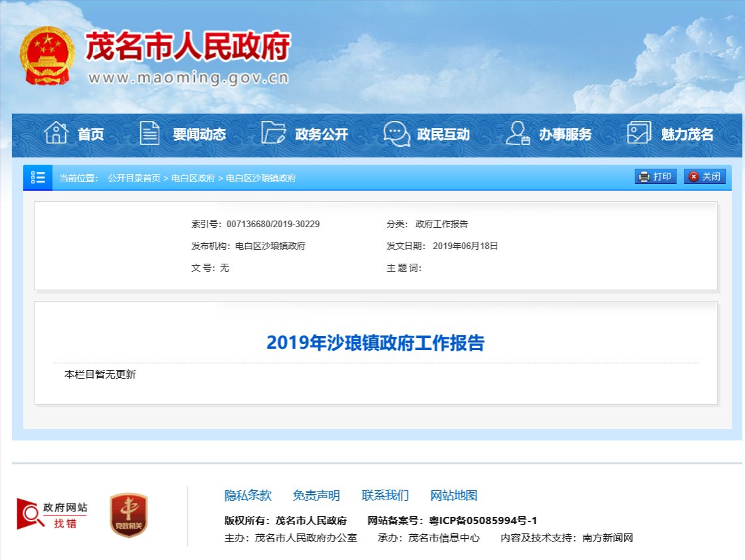Click the 政务公开 folder icon
745x560 pixels.
(x=273, y=134)
